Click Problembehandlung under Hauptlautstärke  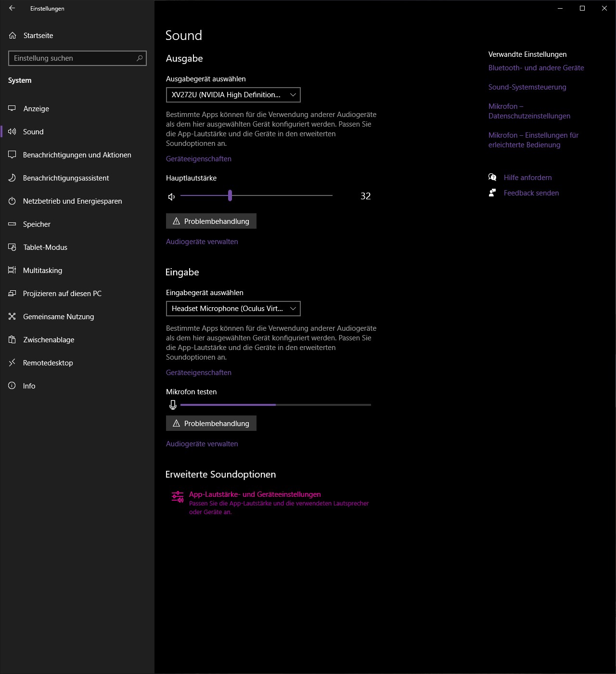[211, 221]
